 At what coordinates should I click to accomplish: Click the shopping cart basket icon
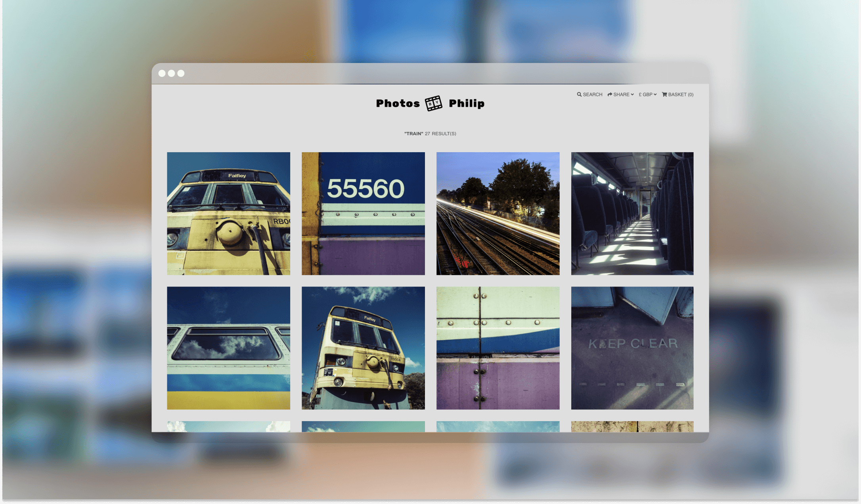coord(665,94)
